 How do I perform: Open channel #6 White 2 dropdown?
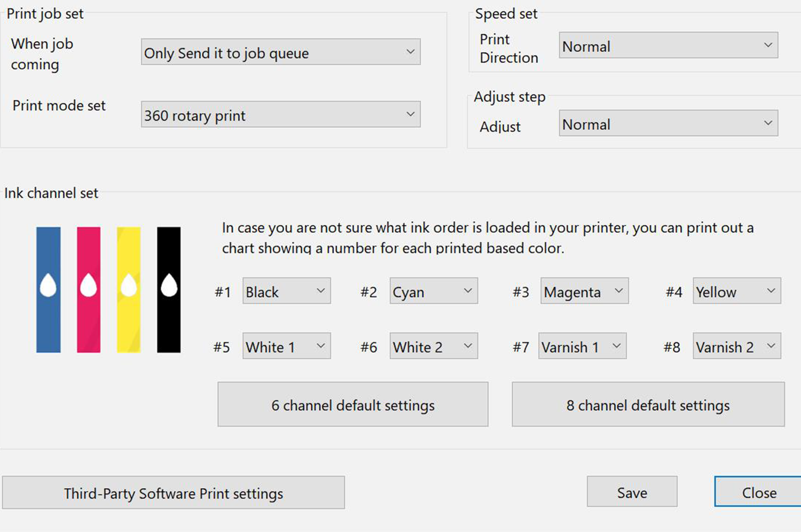[x=433, y=346]
